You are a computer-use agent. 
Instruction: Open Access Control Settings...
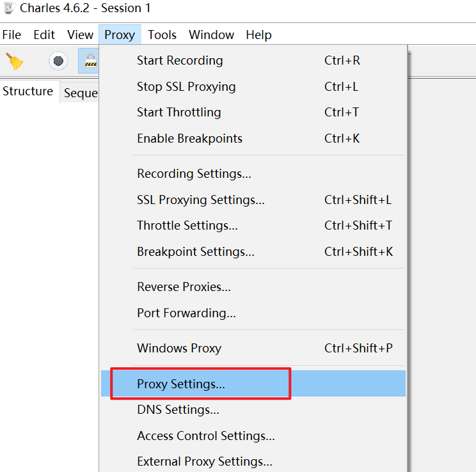tap(253, 436)
